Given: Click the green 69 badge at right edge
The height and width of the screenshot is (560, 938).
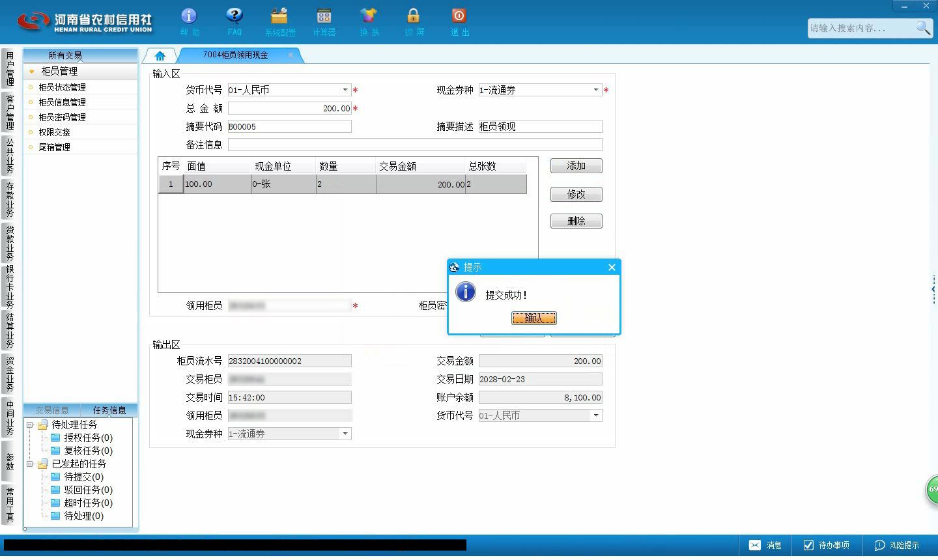Looking at the screenshot, I should pyautogui.click(x=932, y=489).
